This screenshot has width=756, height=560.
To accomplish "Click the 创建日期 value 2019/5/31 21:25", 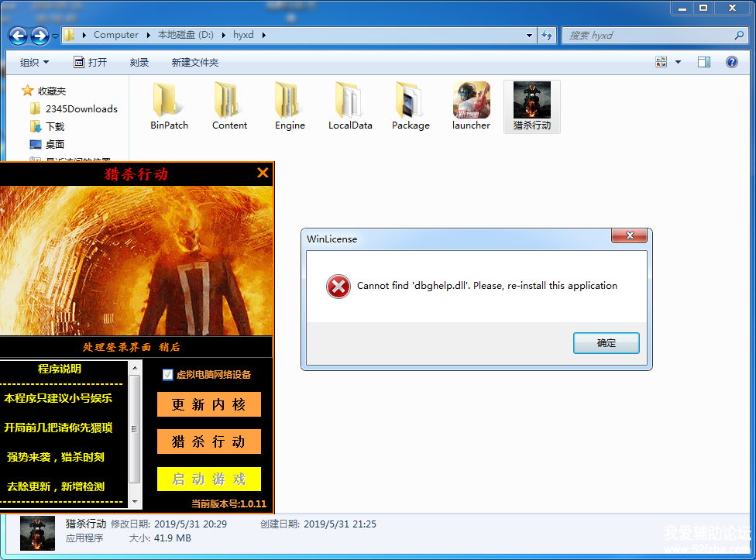I will [340, 524].
